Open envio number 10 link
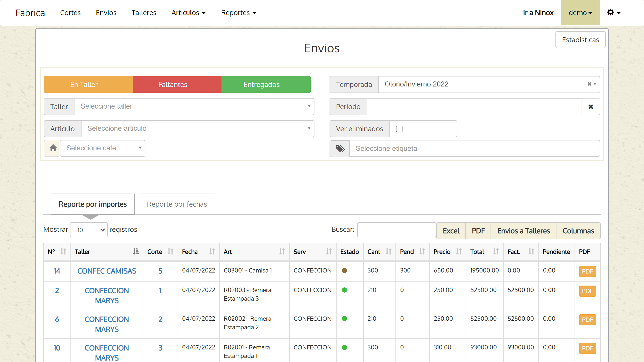Viewport: 644px width, 362px height. pos(57,348)
